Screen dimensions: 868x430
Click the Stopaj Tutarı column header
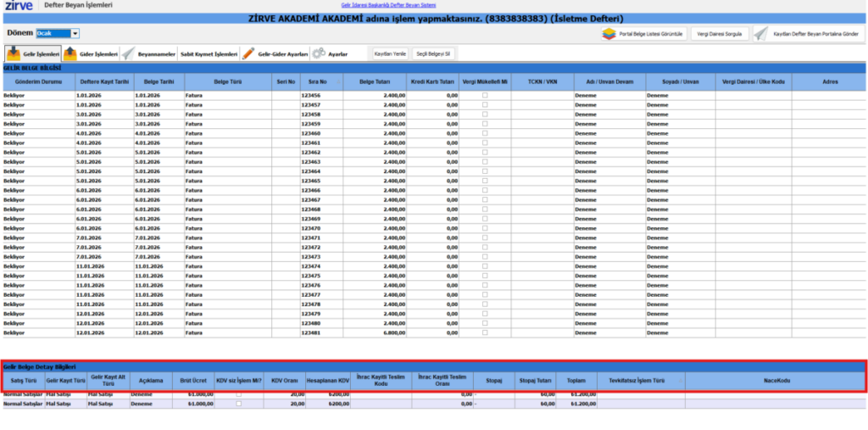click(536, 381)
